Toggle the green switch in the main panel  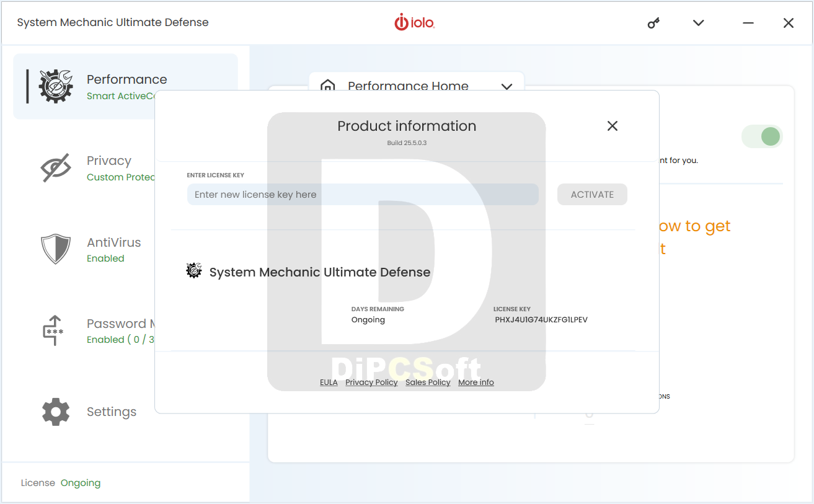click(x=762, y=136)
